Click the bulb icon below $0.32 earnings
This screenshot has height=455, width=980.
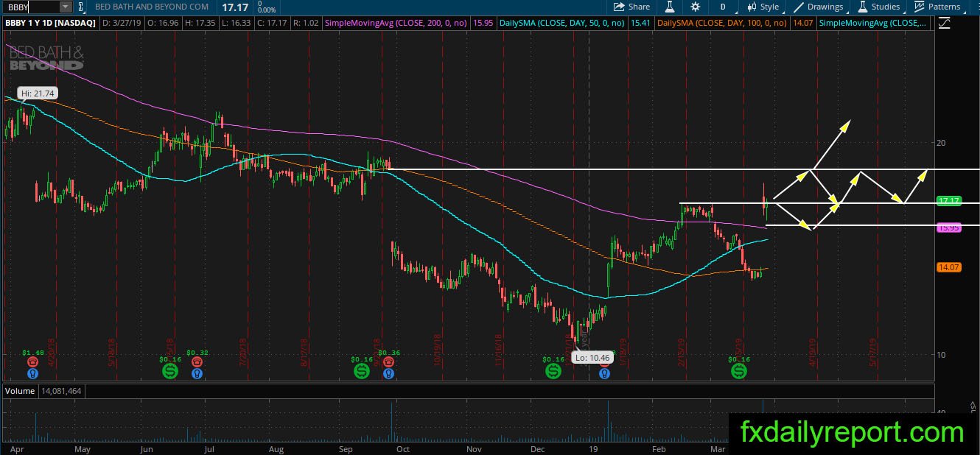click(197, 374)
